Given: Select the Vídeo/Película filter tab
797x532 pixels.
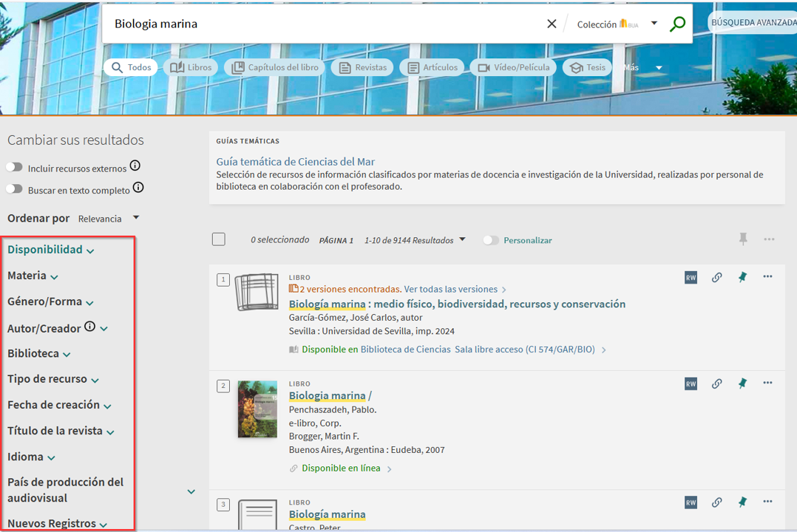Looking at the screenshot, I should (x=513, y=67).
